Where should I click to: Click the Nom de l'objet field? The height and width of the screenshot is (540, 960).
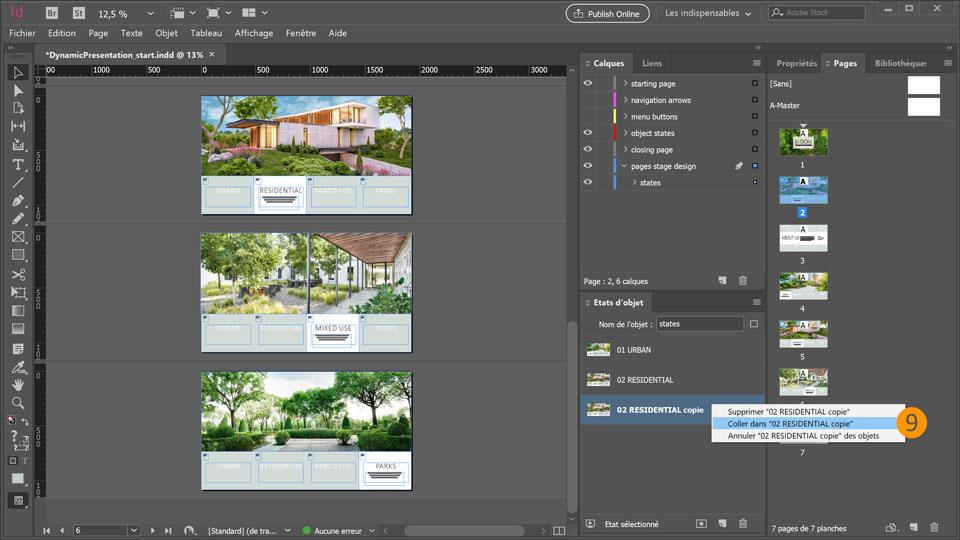pos(700,324)
